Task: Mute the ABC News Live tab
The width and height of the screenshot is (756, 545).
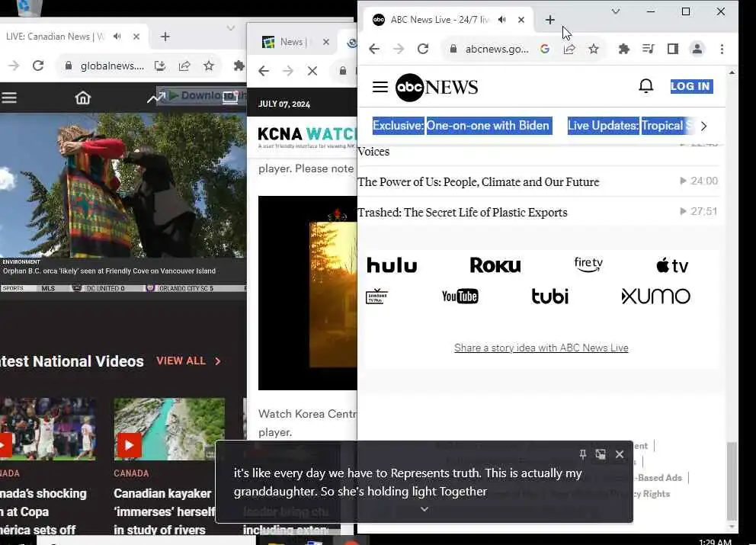Action: coord(502,20)
